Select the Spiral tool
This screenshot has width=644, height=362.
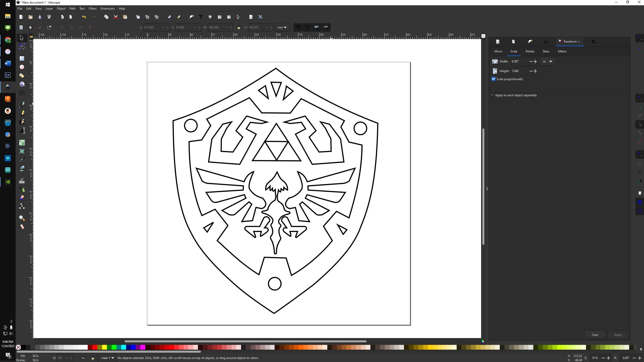pyautogui.click(x=22, y=93)
